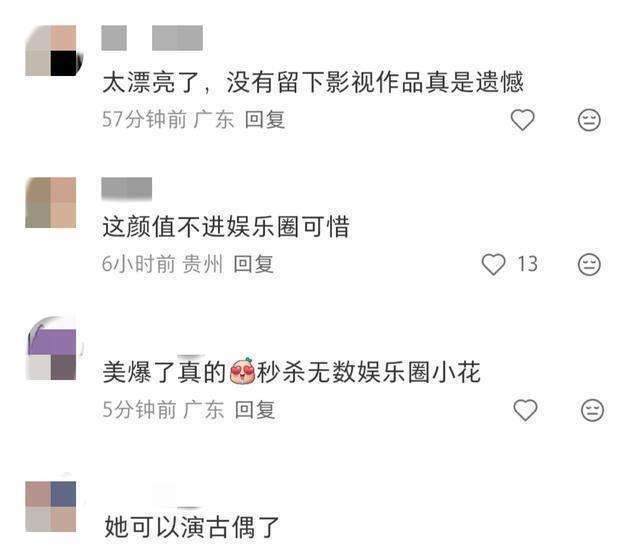This screenshot has width=640, height=548.
Task: Open avatar beside '这颜值不进娱乐圈可惜'
Action: point(51,202)
